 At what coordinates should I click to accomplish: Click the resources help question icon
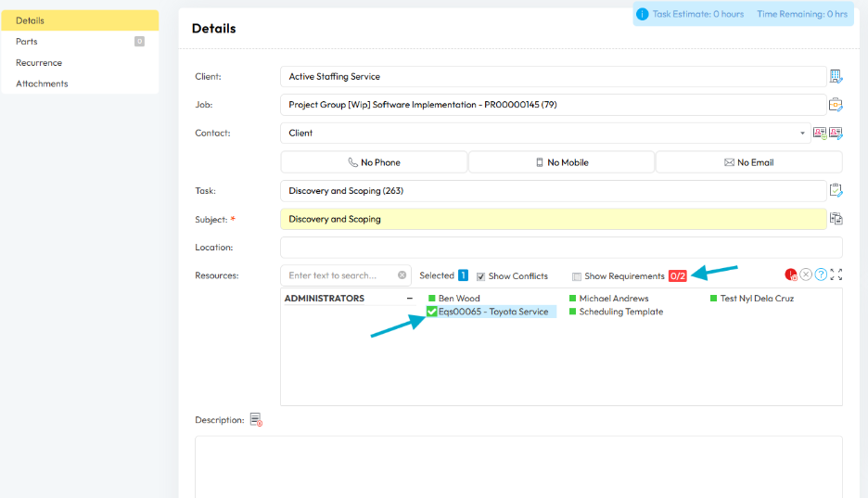point(821,275)
